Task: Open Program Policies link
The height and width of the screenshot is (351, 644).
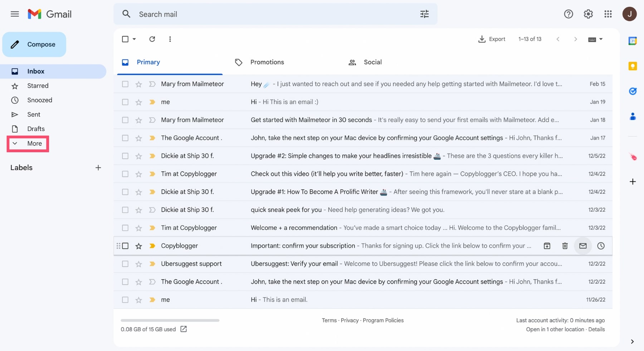Action: click(383, 320)
